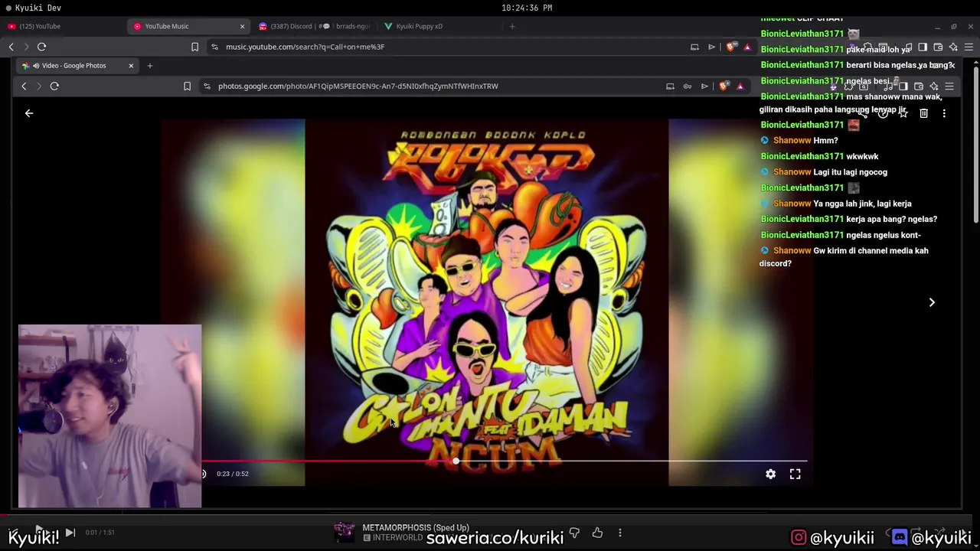Go back with the Google Photos arrow
Screen dimensions: 980x551
(x=29, y=113)
